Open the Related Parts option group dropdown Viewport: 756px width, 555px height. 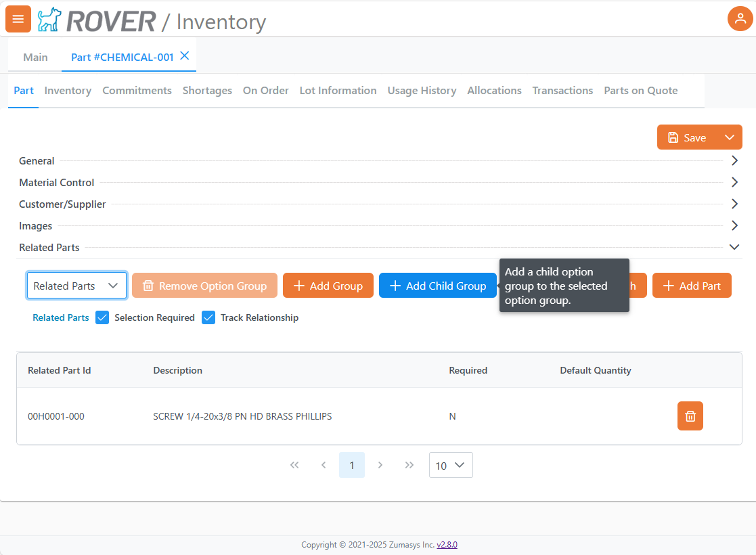[76, 286]
